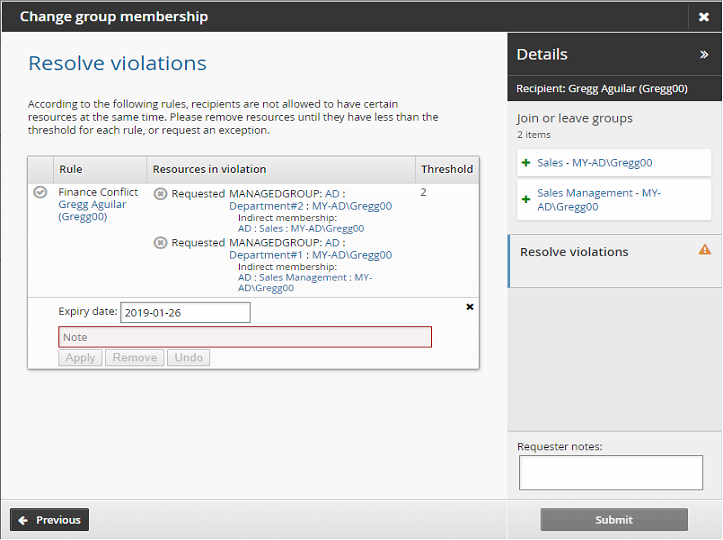Viewport: 723px width, 540px height.
Task: Click the Expiry date field
Action: tap(185, 313)
